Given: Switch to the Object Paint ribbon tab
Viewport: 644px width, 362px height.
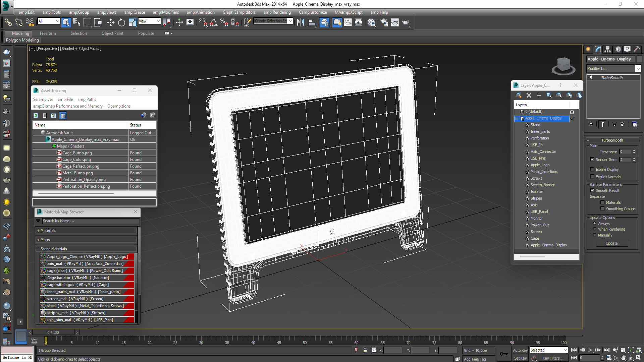Looking at the screenshot, I should 112,33.
